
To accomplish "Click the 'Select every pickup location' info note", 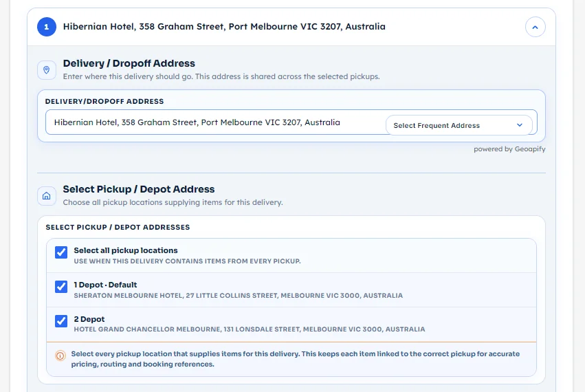I will (x=295, y=359).
